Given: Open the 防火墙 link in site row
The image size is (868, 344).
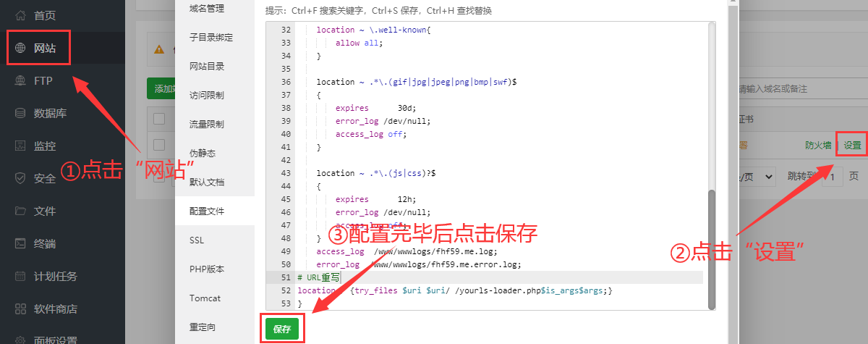Looking at the screenshot, I should [x=818, y=145].
